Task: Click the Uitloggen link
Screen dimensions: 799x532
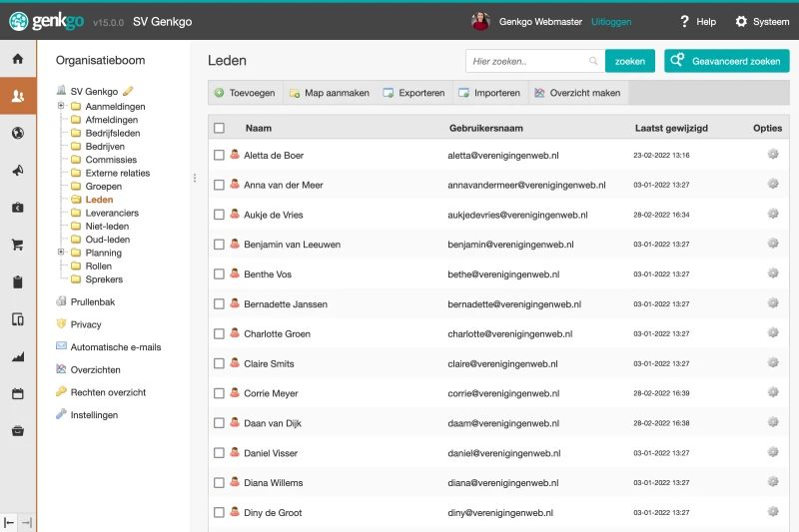Action: [x=611, y=21]
